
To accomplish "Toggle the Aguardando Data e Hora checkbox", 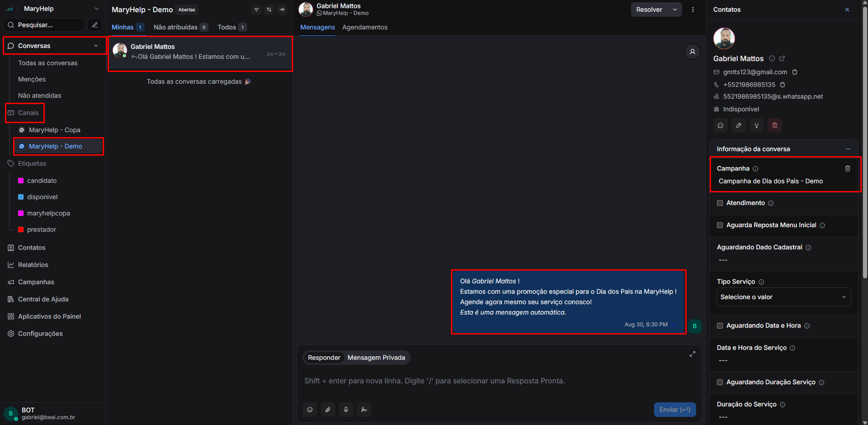I will point(720,326).
